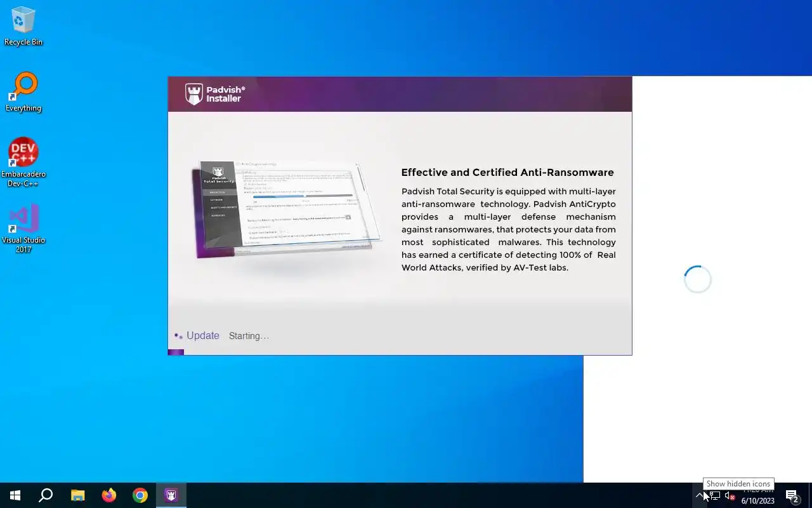
Task: Select the Everything search desktop shortcut
Action: pyautogui.click(x=23, y=93)
